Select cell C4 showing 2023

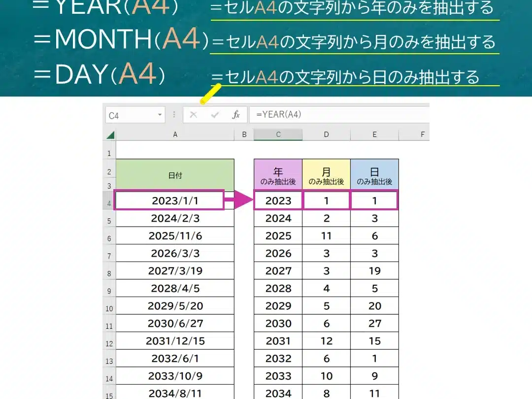coord(278,200)
